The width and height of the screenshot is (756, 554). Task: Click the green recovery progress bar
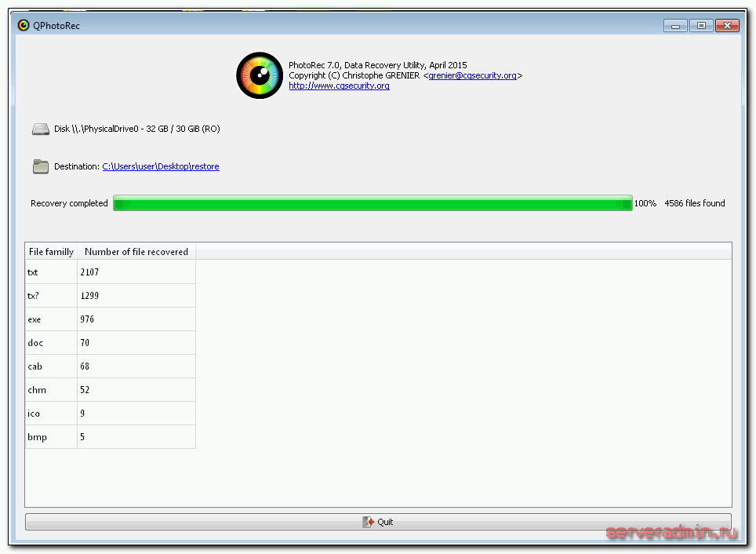click(x=373, y=203)
